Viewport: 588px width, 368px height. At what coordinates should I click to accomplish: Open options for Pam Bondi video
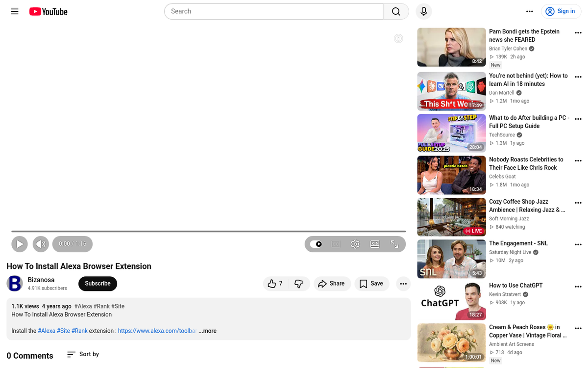point(578,32)
